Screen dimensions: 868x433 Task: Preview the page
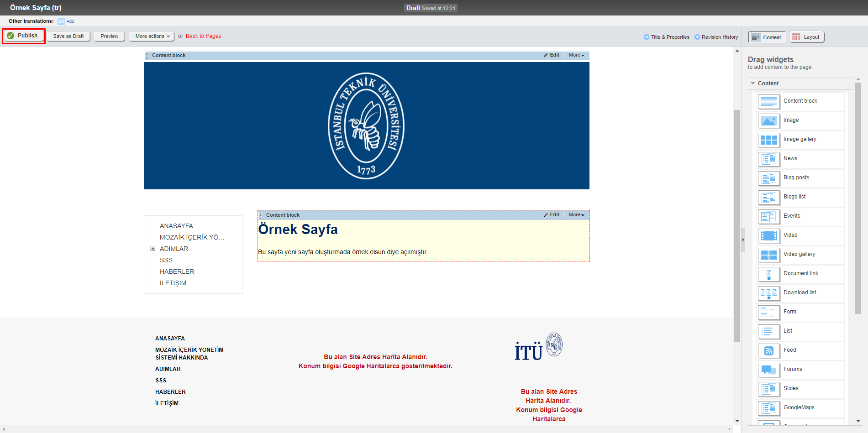[110, 37]
